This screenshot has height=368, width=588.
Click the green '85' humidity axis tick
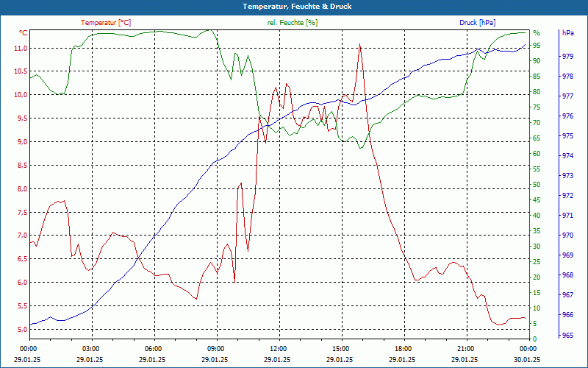tap(537, 77)
